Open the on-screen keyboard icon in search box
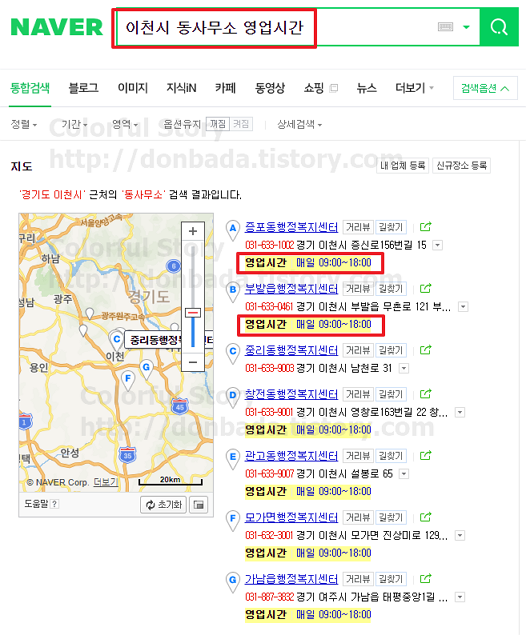The height and width of the screenshot is (635, 526). [445, 27]
